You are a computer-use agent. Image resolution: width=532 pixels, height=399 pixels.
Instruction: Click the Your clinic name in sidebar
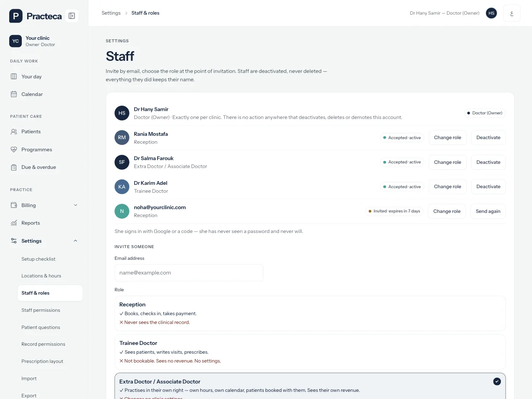(x=38, y=38)
